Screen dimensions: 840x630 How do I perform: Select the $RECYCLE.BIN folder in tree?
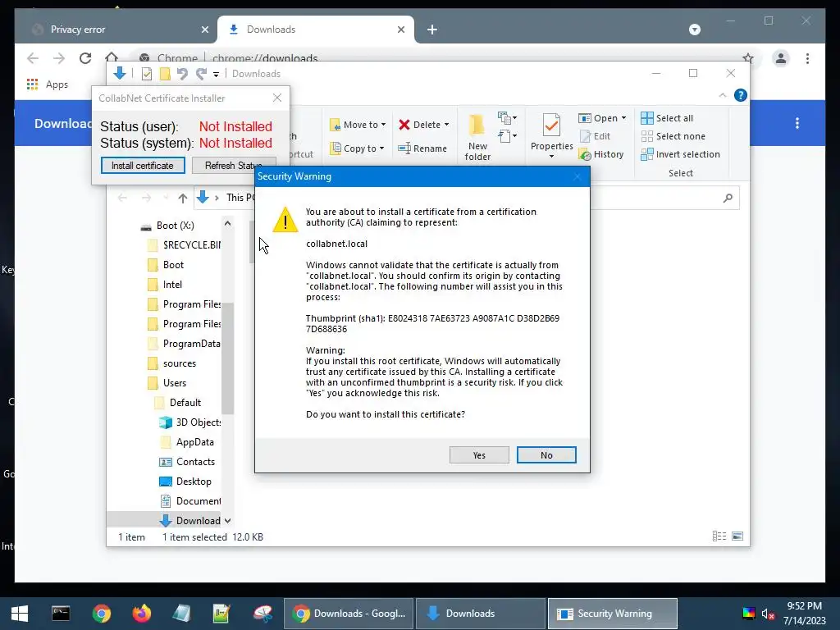(x=185, y=244)
